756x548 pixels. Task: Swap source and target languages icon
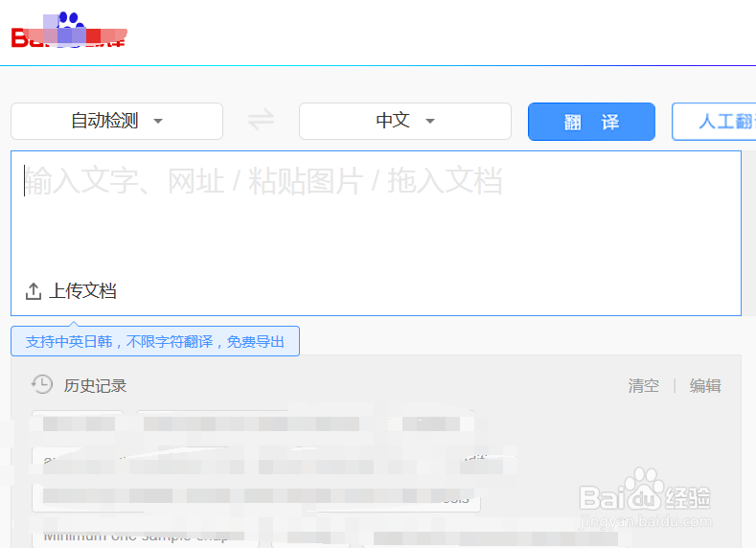point(261,120)
